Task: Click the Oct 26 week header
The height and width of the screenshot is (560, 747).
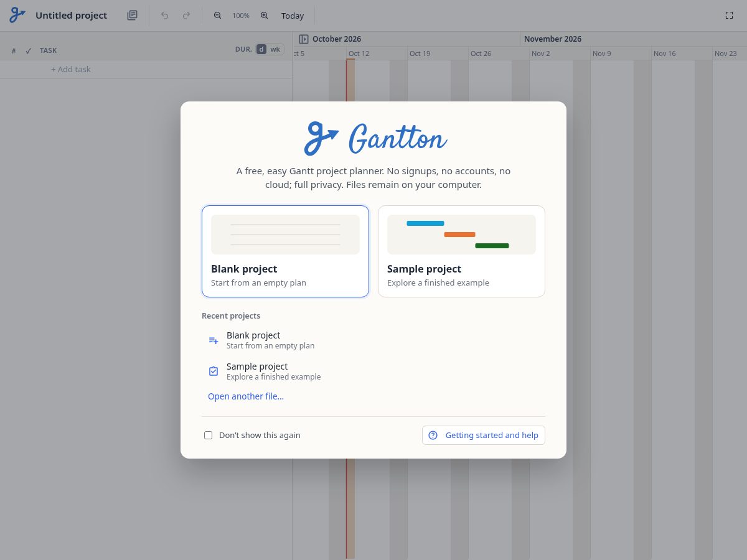Action: [x=481, y=54]
